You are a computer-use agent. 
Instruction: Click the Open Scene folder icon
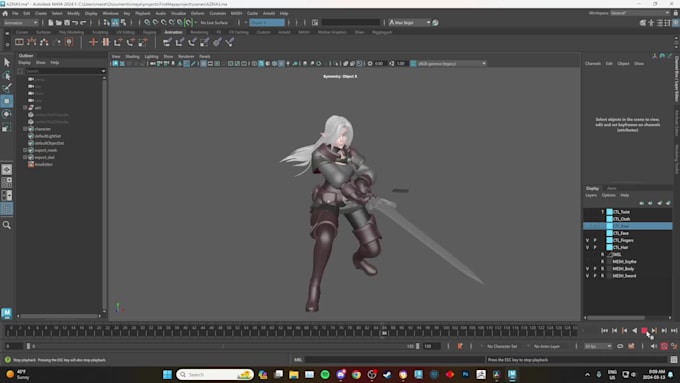point(59,23)
